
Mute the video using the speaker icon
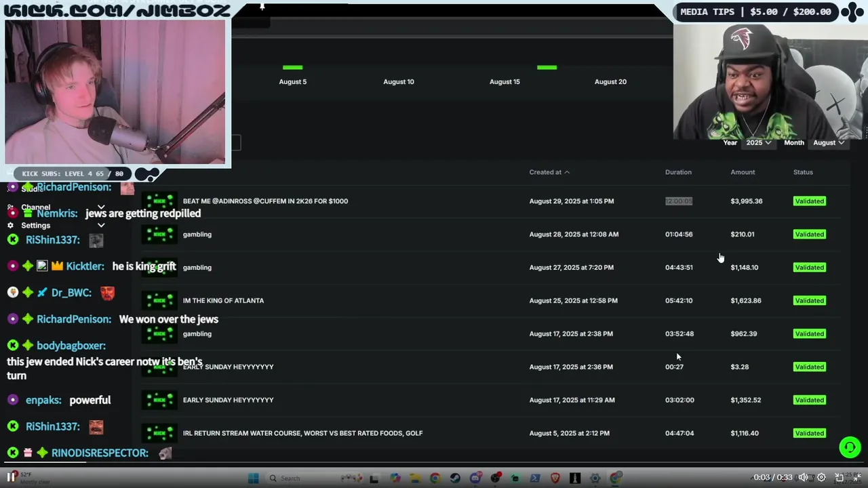[803, 477]
